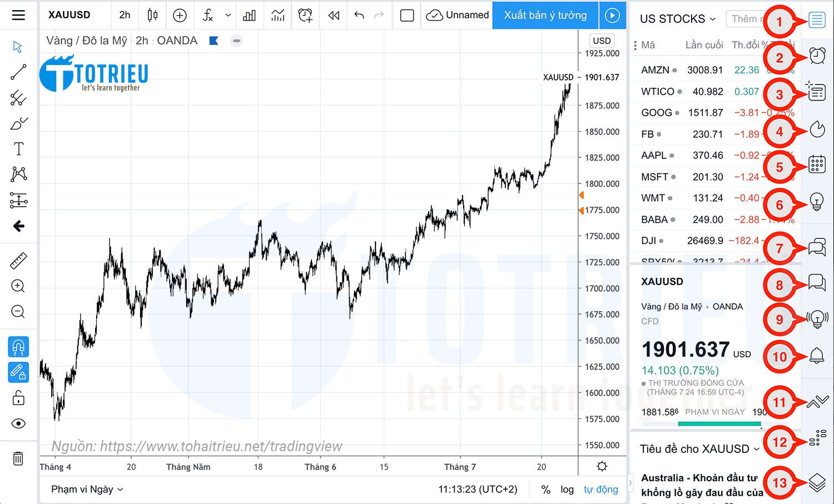Open the lightbulb ideas sidebar icon
This screenshot has width=834, height=504.
[817, 201]
